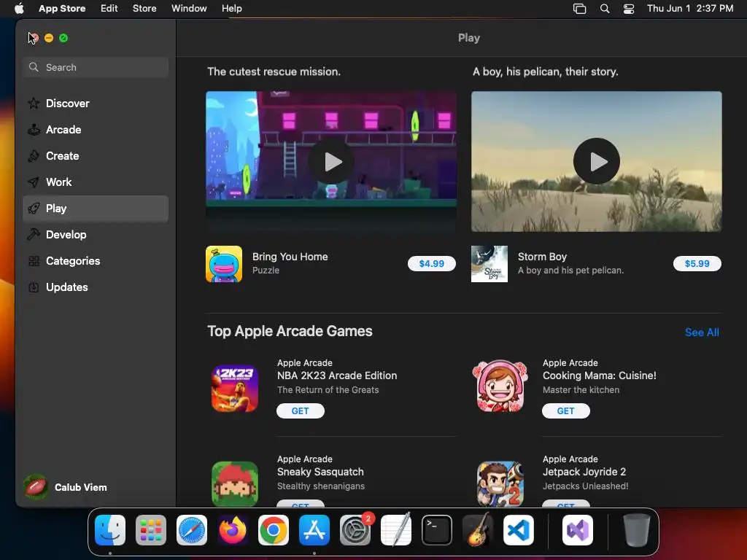Click the Sneaky Sasquatch title text
This screenshot has height=560, width=747.
320,472
